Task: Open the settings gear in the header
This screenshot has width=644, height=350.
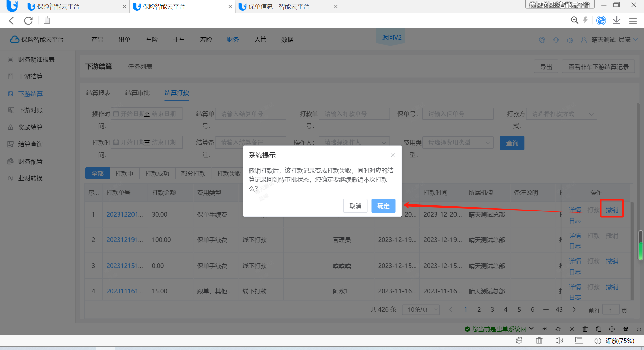Action: tap(542, 40)
